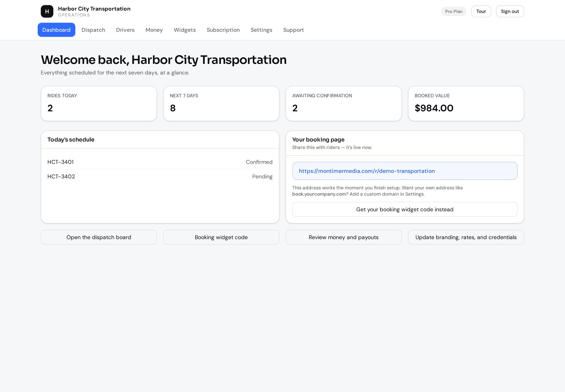Click the OPERATIONS label under company name

click(x=74, y=15)
